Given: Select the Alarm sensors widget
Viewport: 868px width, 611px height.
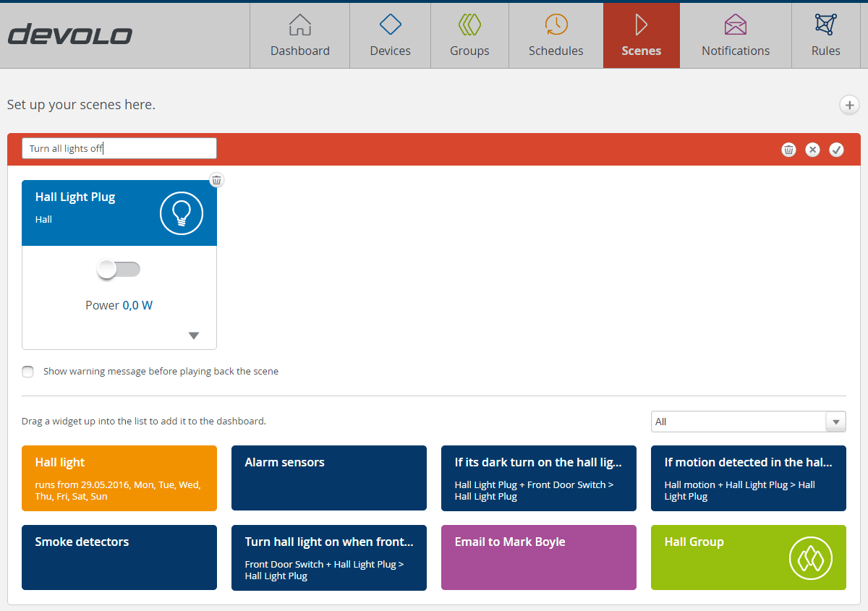Looking at the screenshot, I should coord(328,478).
